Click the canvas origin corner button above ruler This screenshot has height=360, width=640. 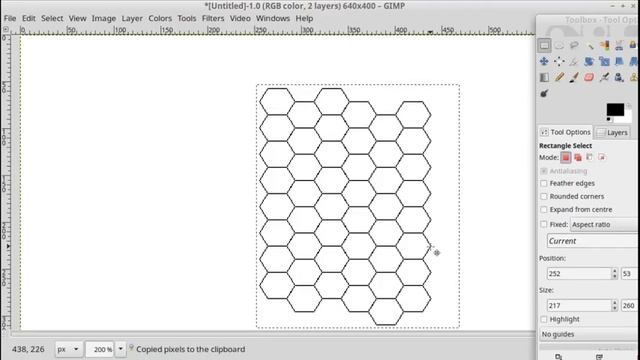tap(5, 29)
